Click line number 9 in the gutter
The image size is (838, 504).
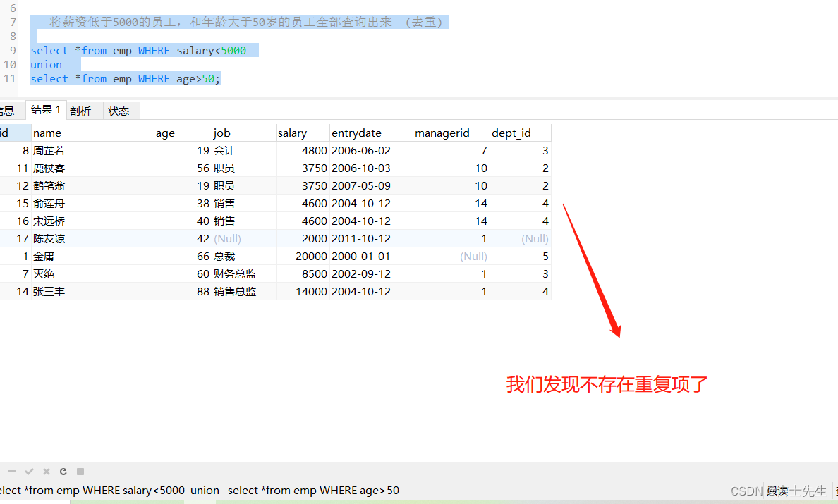pos(13,50)
